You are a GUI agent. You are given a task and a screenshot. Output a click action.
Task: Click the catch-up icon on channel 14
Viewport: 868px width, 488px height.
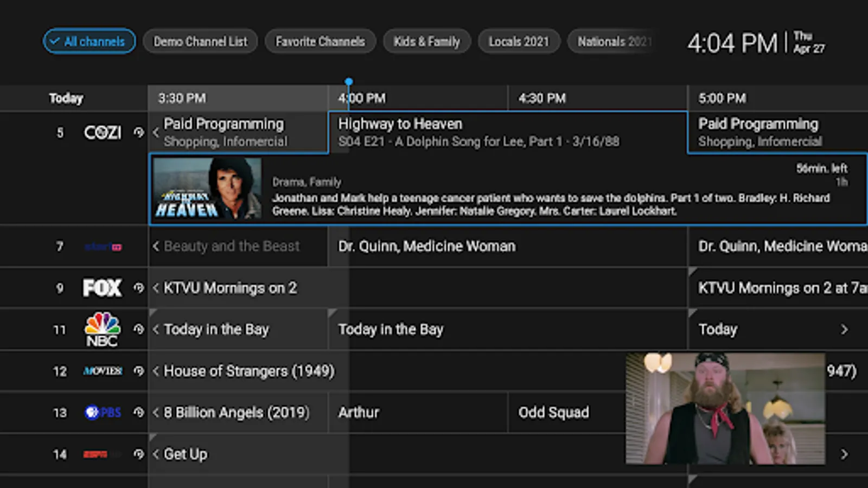(139, 454)
